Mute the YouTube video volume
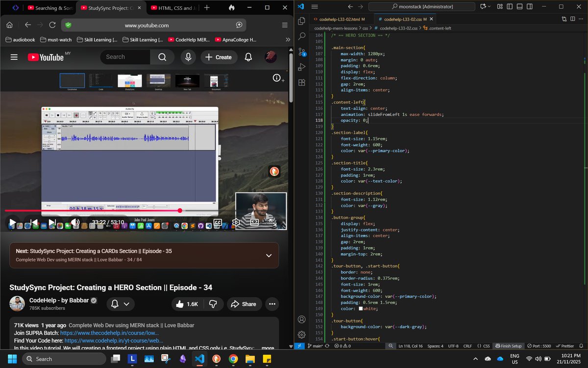This screenshot has width=588, height=368. pyautogui.click(x=75, y=222)
